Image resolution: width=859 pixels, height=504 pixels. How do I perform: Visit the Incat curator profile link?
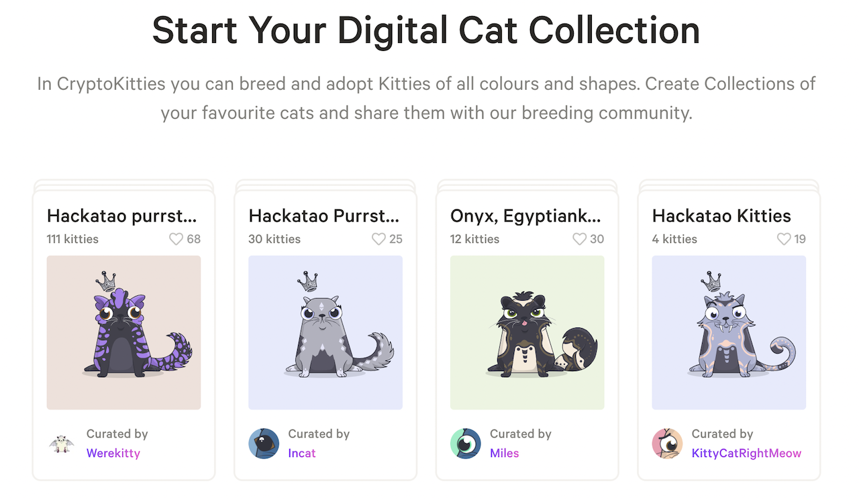pyautogui.click(x=302, y=453)
